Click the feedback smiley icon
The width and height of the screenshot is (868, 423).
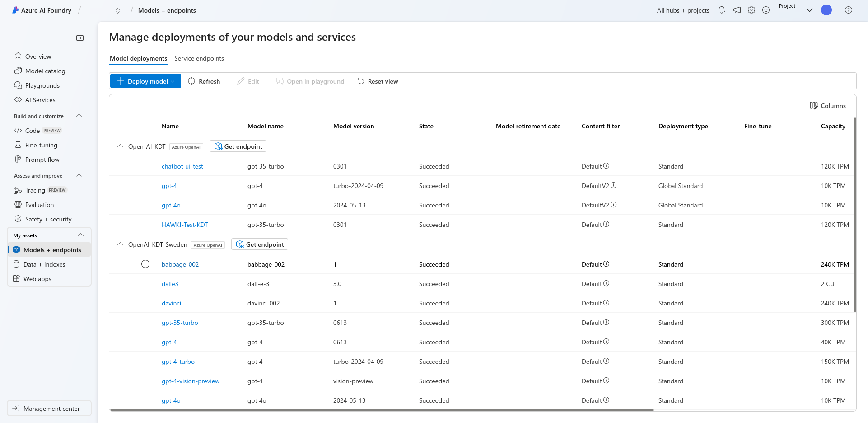point(766,10)
